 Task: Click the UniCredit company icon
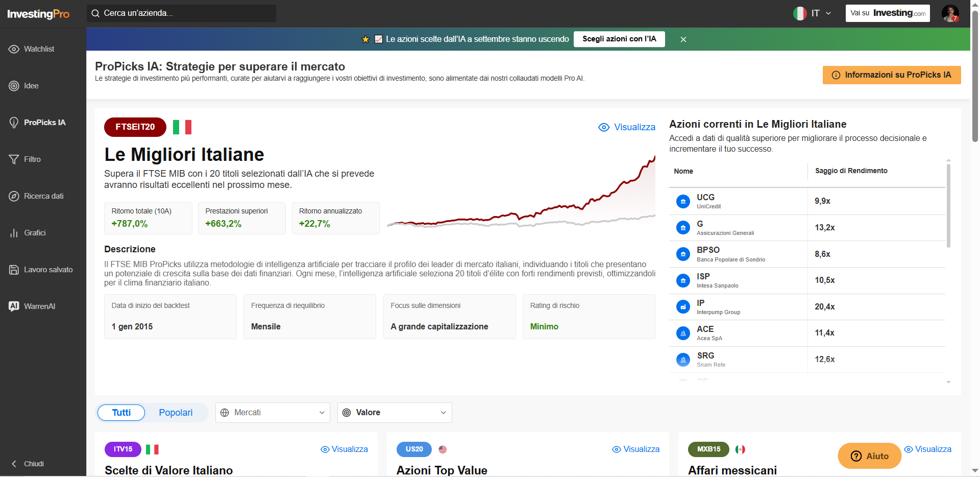(x=683, y=201)
